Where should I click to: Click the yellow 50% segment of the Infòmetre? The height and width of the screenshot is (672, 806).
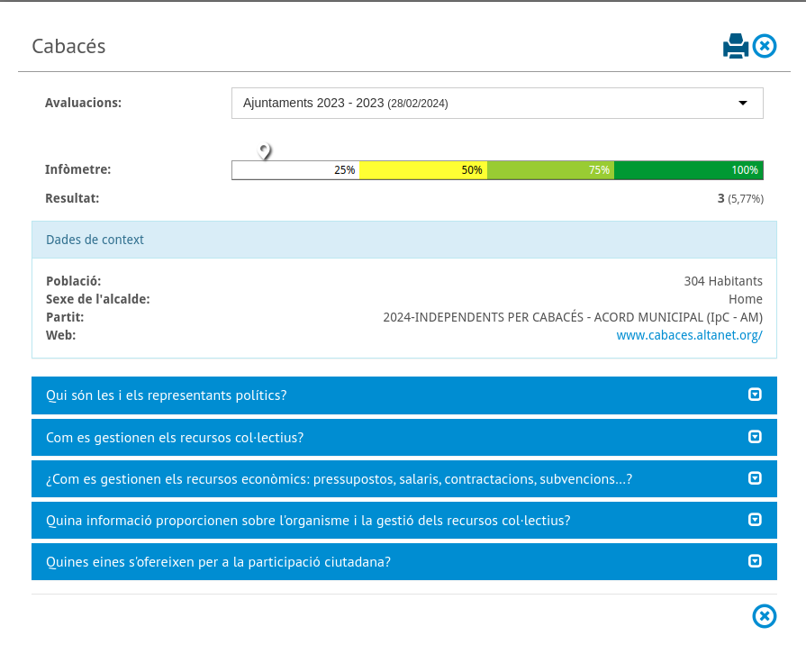(423, 170)
